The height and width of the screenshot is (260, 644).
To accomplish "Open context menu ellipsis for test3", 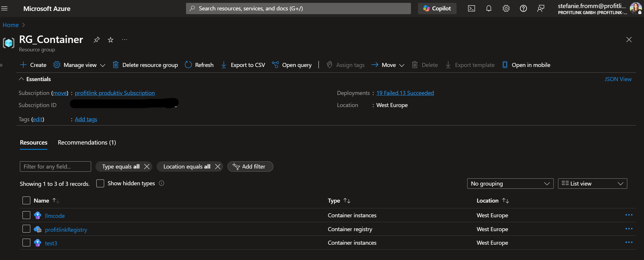I will pyautogui.click(x=629, y=242).
